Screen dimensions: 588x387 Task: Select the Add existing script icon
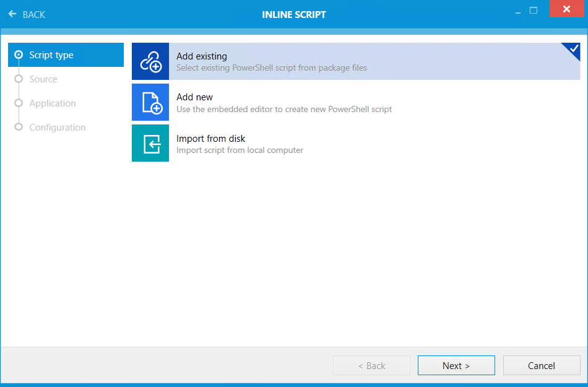(x=150, y=61)
